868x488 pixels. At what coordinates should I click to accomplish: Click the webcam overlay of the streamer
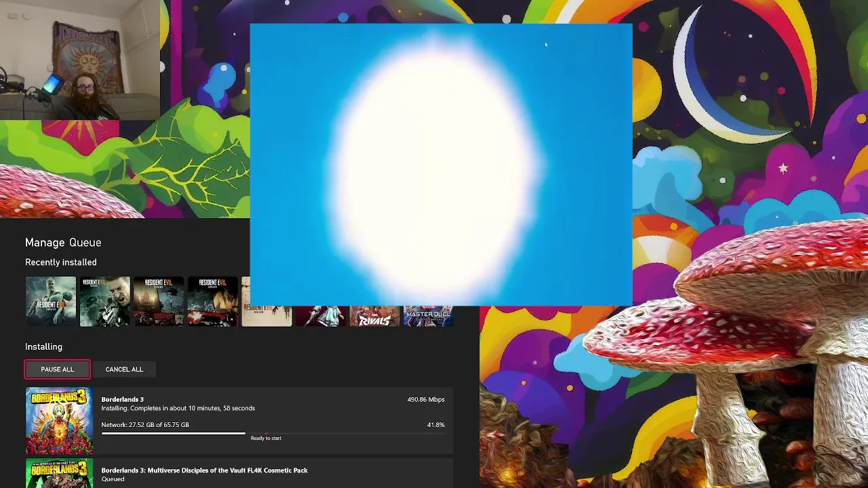click(x=80, y=60)
